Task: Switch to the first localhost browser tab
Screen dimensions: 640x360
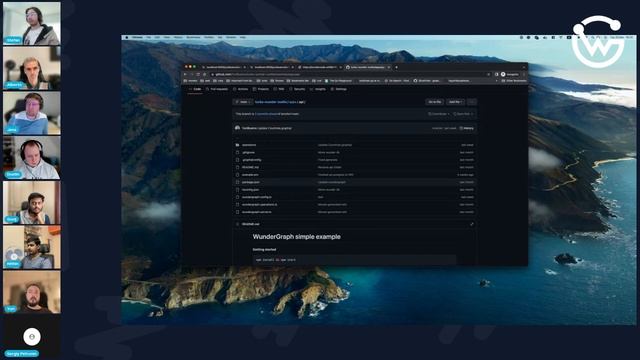Action: (223, 67)
